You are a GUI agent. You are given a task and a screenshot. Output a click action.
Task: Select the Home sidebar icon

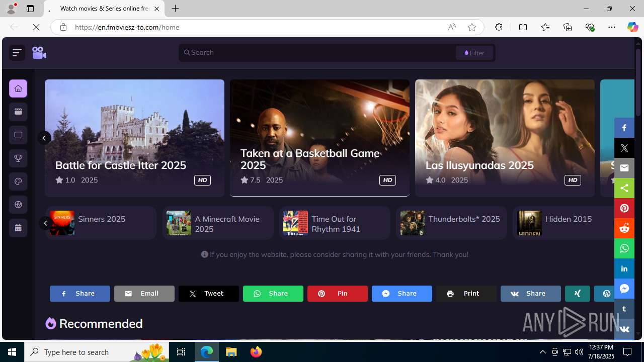coord(18,88)
